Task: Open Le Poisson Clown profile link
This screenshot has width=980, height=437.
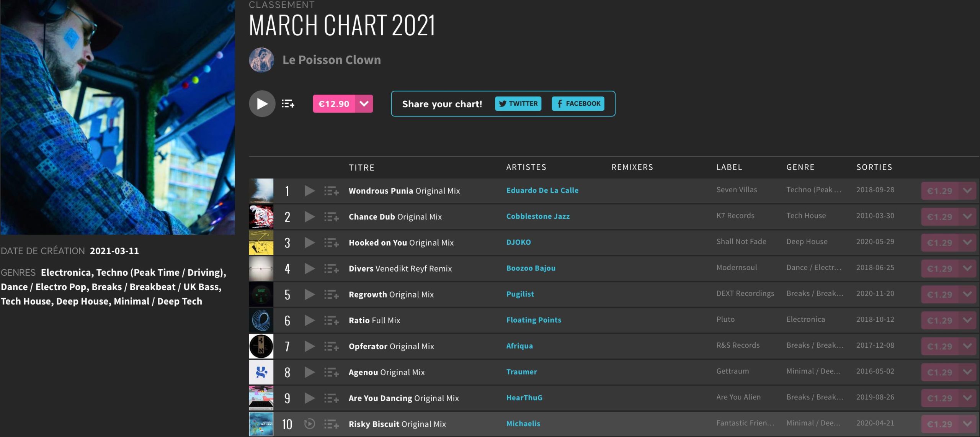Action: tap(332, 60)
